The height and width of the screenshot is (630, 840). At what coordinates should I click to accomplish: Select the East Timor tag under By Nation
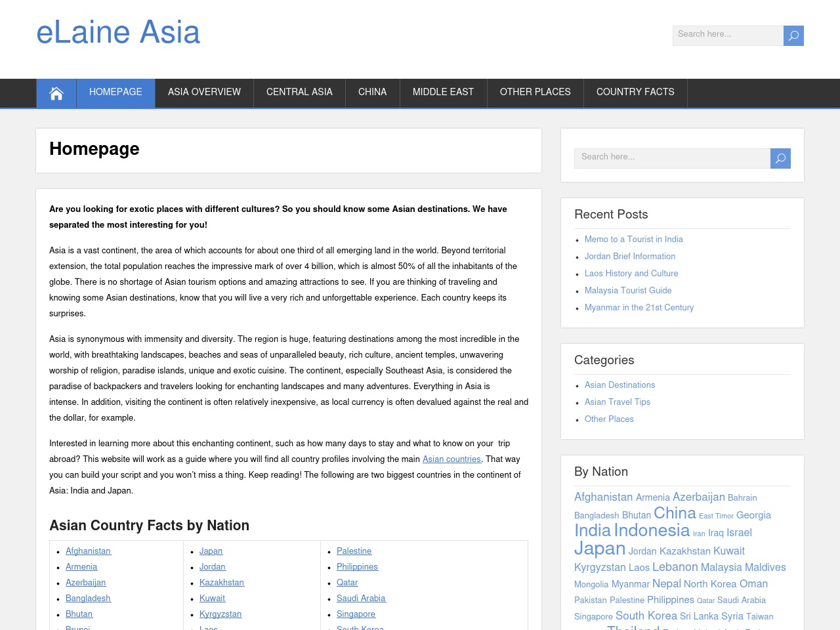(716, 516)
